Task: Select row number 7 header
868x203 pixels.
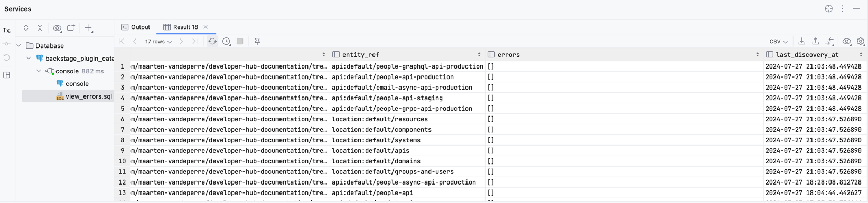Action: click(x=122, y=130)
